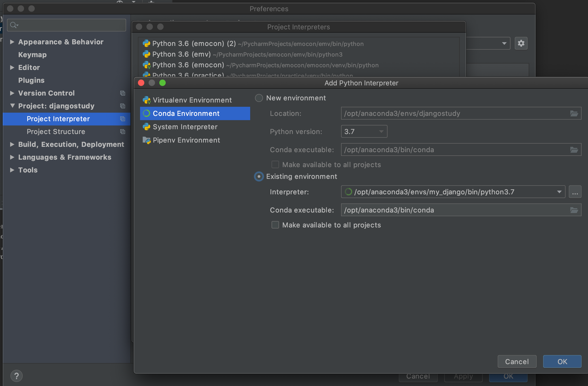588x386 pixels.
Task: Select Python 3.6 (emv) interpreter entry
Action: [x=182, y=54]
